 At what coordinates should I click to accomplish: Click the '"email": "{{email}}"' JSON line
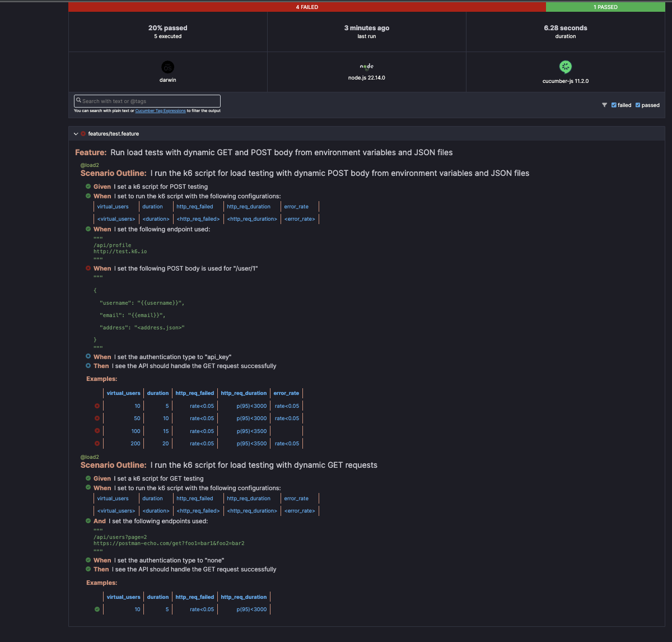click(x=133, y=315)
